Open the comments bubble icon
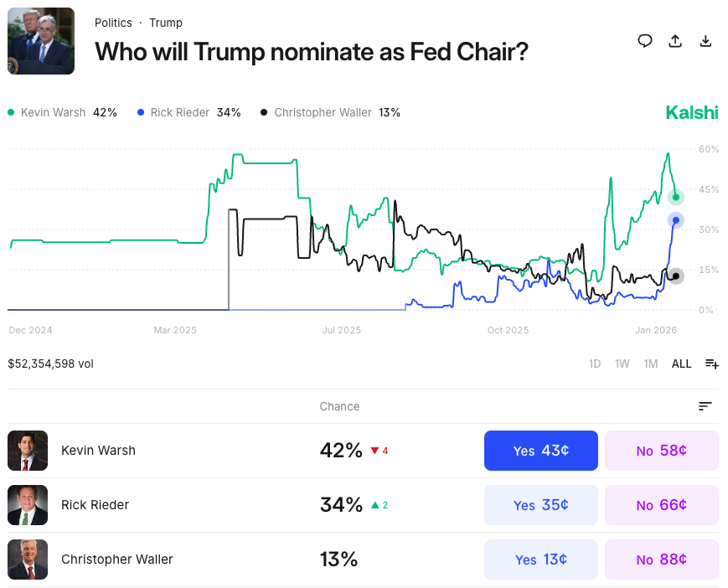Image resolution: width=728 pixels, height=588 pixels. point(644,40)
